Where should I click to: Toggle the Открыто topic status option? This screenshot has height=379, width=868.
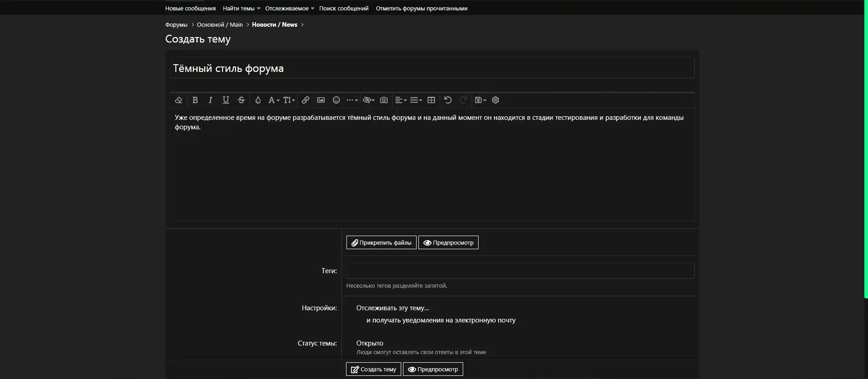(370, 343)
